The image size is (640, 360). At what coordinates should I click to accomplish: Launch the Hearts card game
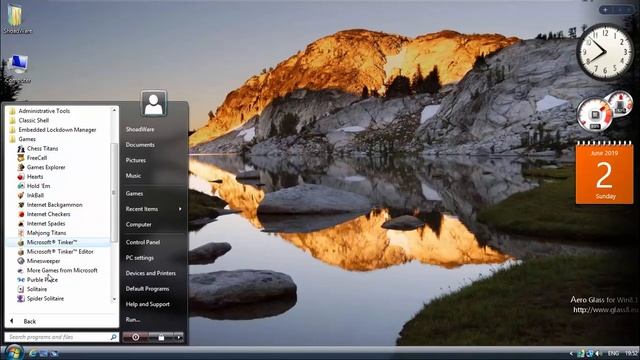[x=35, y=177]
